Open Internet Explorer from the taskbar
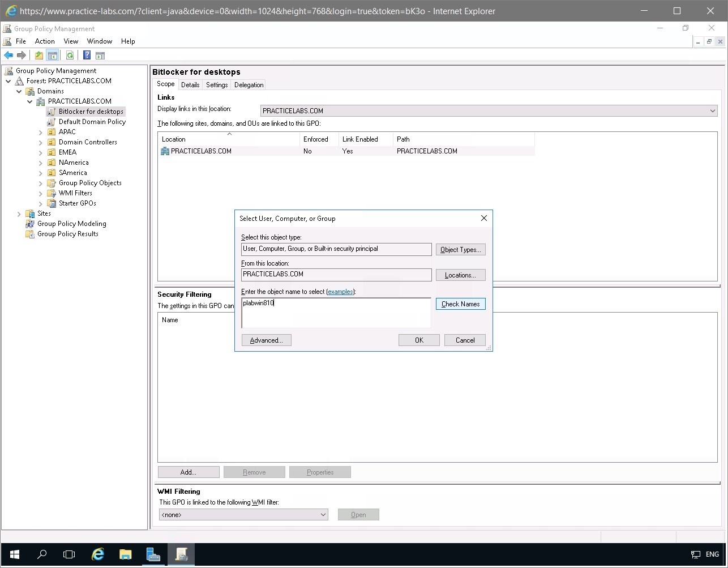 click(x=97, y=554)
